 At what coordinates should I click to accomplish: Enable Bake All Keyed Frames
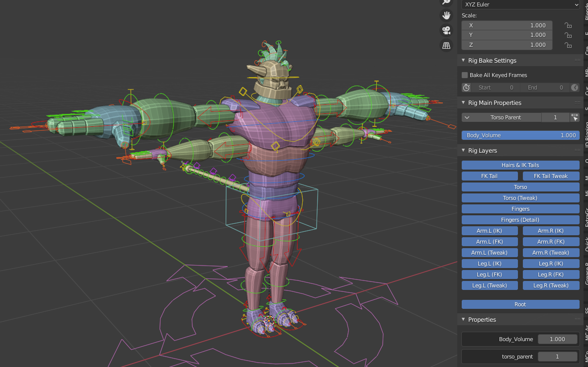pyautogui.click(x=464, y=75)
